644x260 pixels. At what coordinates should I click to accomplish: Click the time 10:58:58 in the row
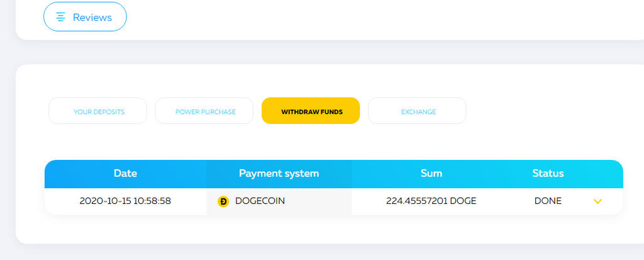click(152, 201)
